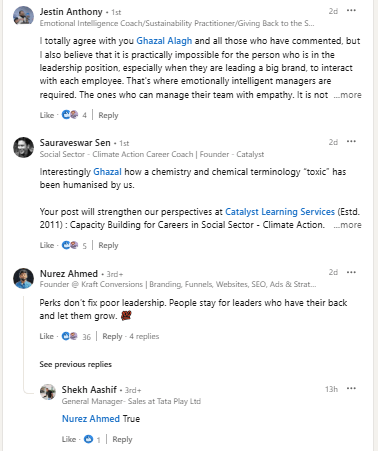Like Jestin Anthony's comment
This screenshot has height=451, width=378.
(47, 115)
